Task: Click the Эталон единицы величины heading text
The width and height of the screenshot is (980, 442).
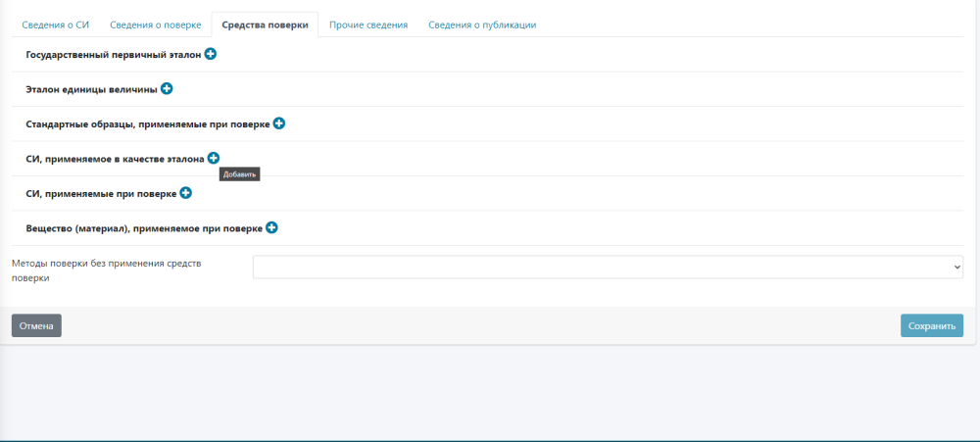Action: tap(91, 90)
